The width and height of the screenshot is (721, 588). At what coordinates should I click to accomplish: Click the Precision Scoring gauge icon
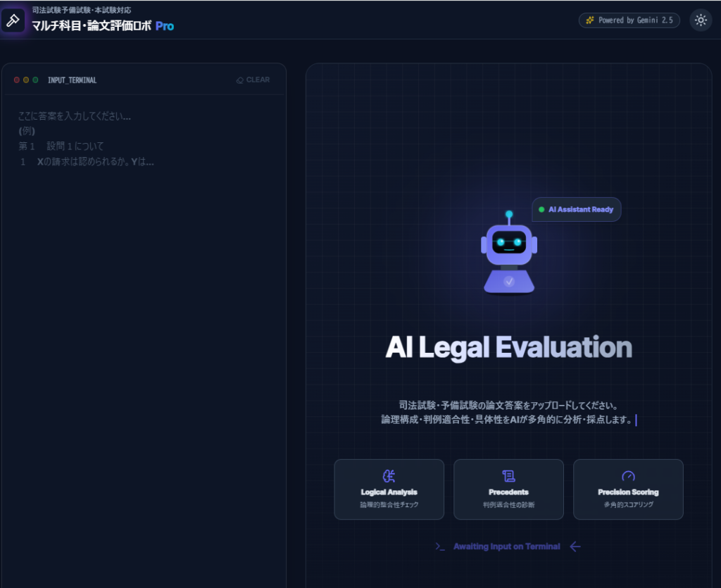click(x=628, y=476)
